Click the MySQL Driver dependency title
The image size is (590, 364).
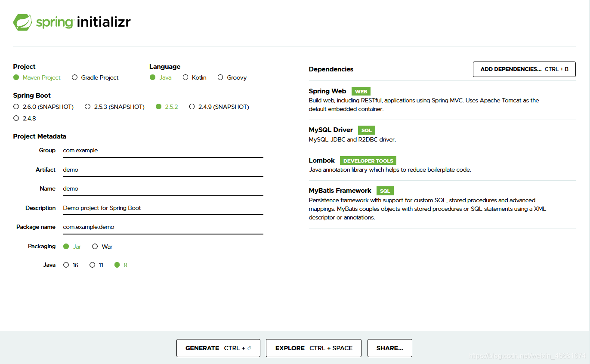pos(331,130)
